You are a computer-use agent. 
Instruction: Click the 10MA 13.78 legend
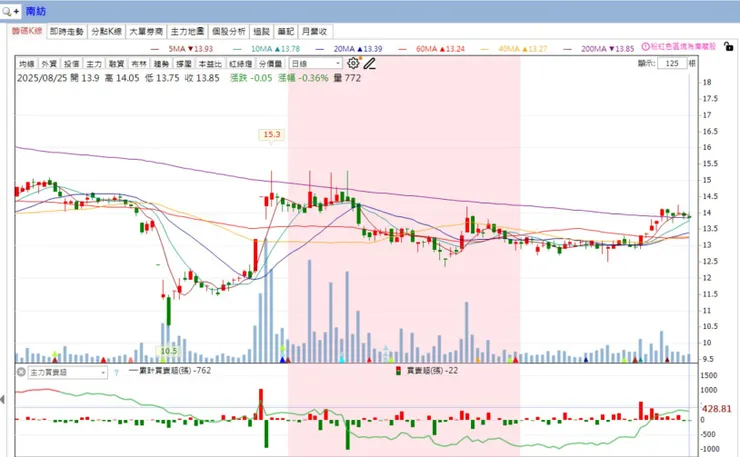(267, 49)
